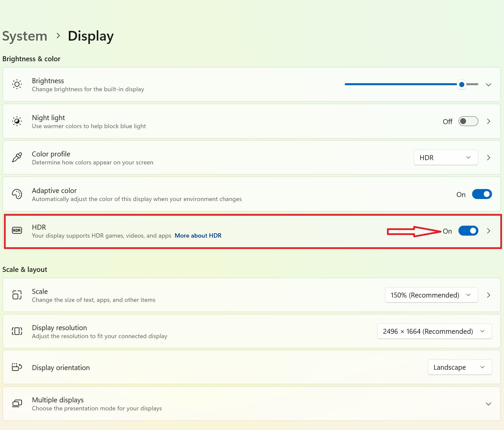The height and width of the screenshot is (430, 504).
Task: Open the Color profile HDR dropdown
Action: point(446,157)
